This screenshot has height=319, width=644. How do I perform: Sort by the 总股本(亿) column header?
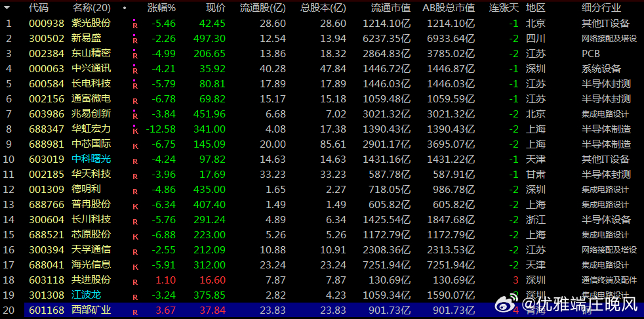pyautogui.click(x=323, y=7)
